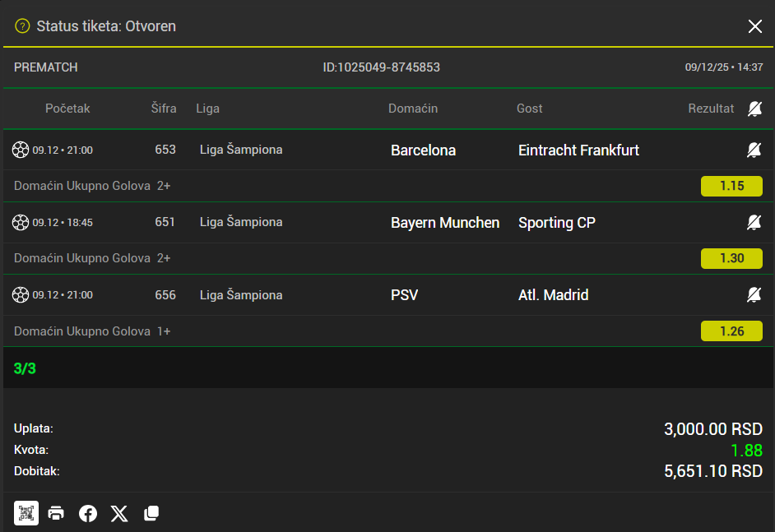Click the Rezultat column header
Screen dimensions: 775x532
click(x=711, y=109)
